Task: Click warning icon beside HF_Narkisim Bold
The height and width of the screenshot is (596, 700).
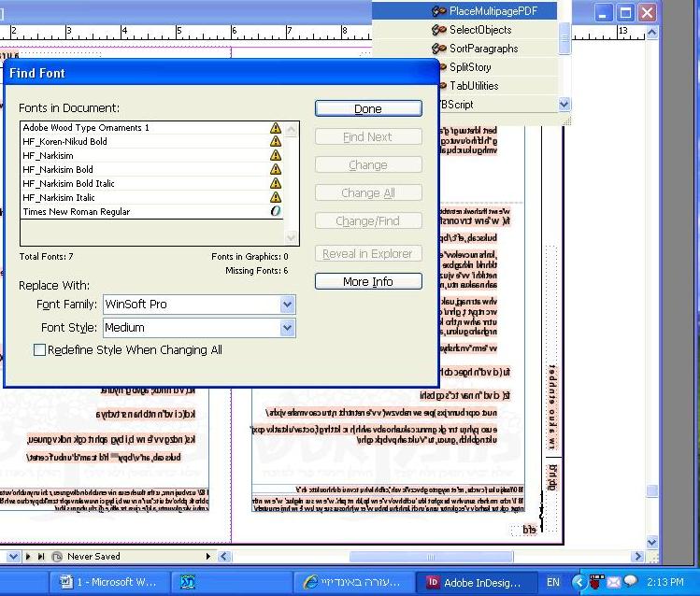Action: (276, 169)
